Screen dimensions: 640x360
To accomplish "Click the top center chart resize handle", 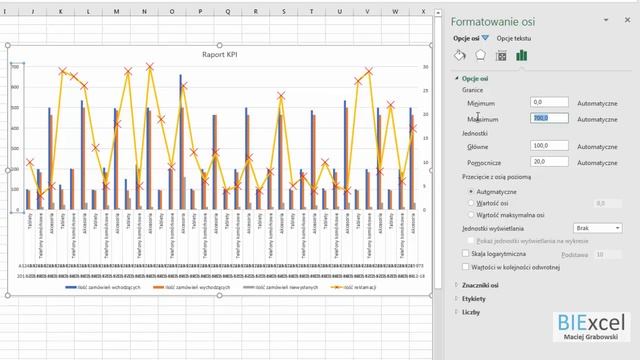I will coord(220,45).
